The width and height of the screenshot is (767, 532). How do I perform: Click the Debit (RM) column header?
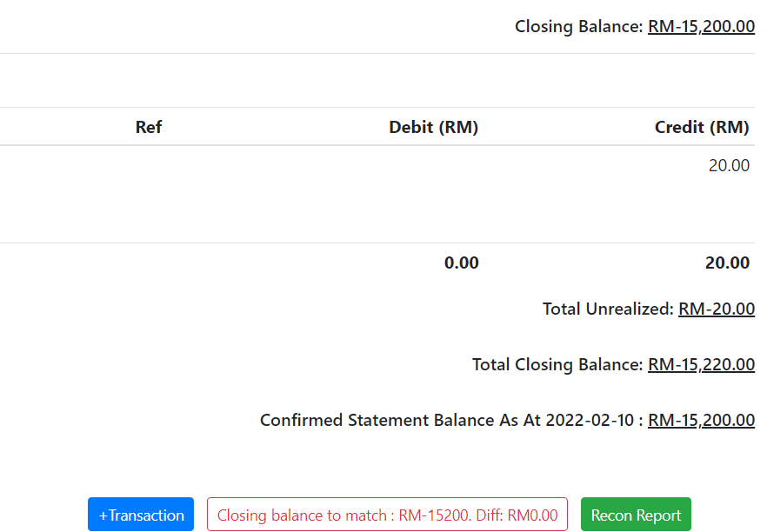(433, 127)
